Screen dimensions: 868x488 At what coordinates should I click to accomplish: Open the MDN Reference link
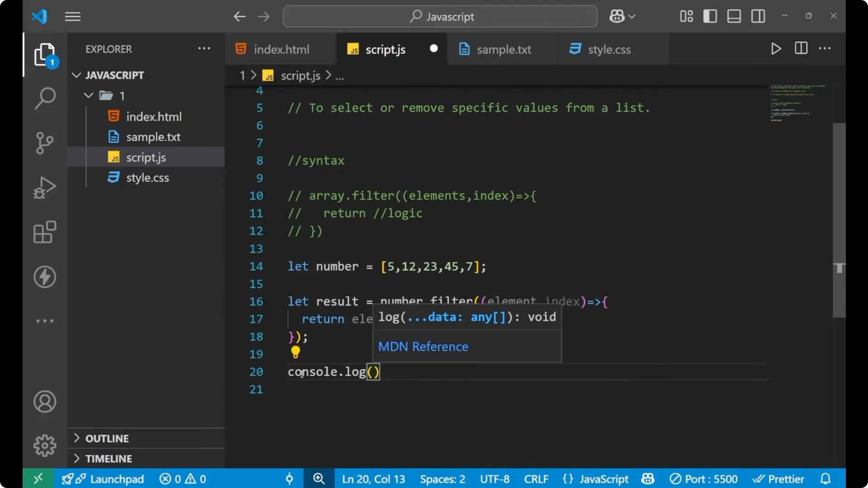point(423,347)
